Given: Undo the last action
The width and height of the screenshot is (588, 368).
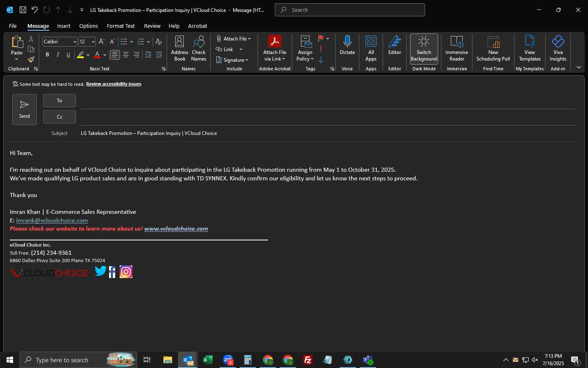Looking at the screenshot, I should pos(35,10).
